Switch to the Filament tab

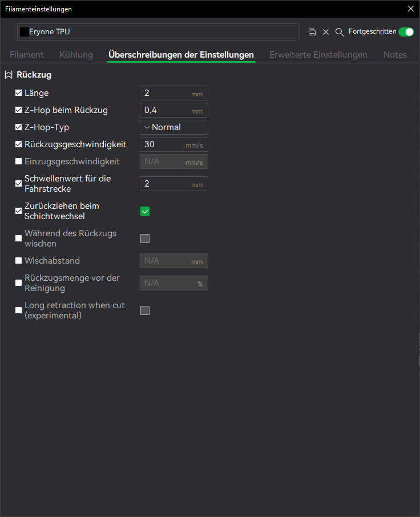point(27,55)
